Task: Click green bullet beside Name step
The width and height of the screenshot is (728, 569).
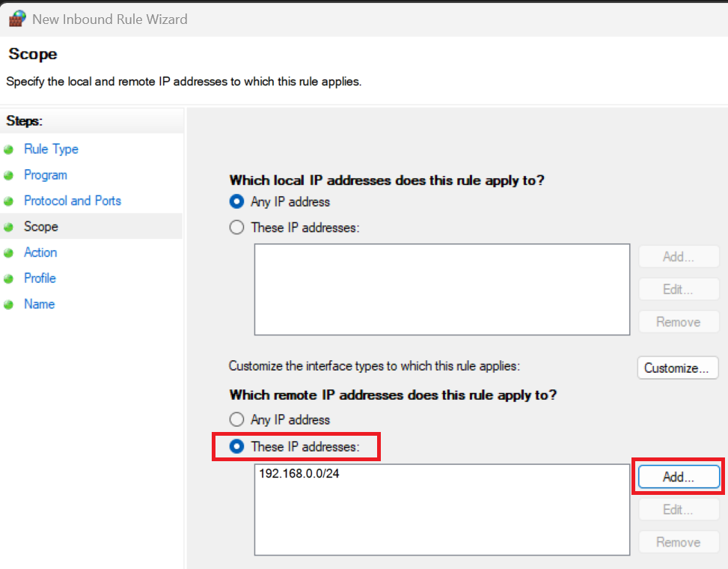Action: pyautogui.click(x=9, y=304)
